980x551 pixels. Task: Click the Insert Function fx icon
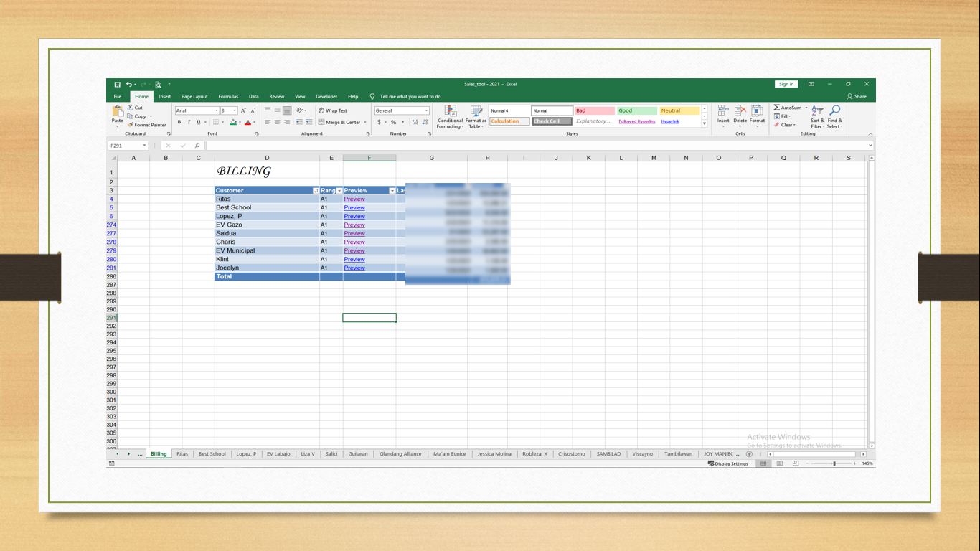(197, 146)
